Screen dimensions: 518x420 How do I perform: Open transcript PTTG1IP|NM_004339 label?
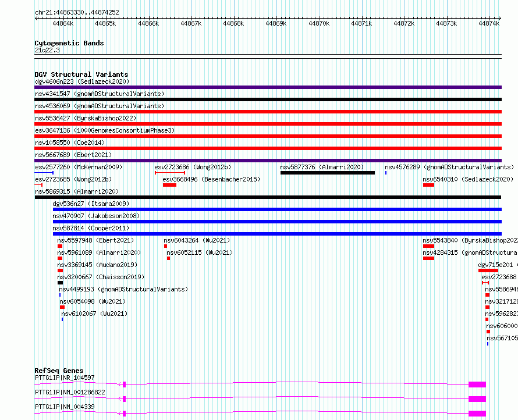[x=65, y=407]
